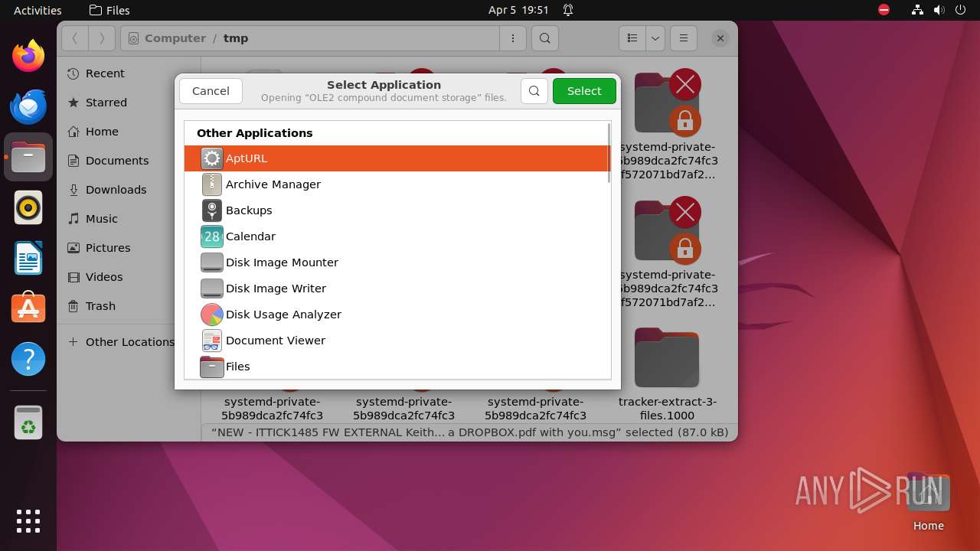980x551 pixels.
Task: Open the Files app menu in top bar
Action: [x=109, y=10]
